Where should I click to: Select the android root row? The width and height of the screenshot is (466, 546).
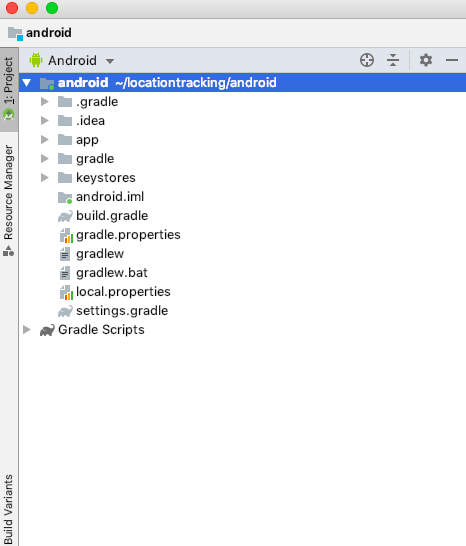click(242, 83)
